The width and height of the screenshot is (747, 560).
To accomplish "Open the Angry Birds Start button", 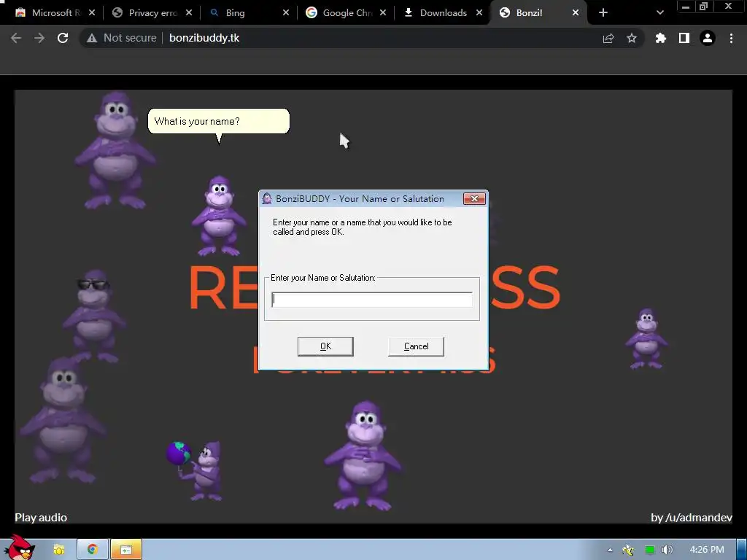I will [20, 548].
